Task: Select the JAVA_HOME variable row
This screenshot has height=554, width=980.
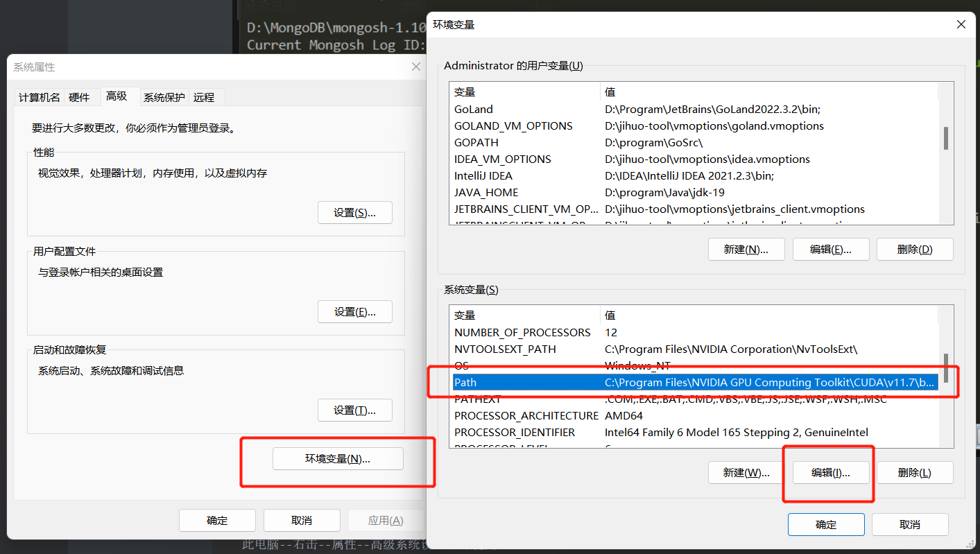Action: [695, 193]
